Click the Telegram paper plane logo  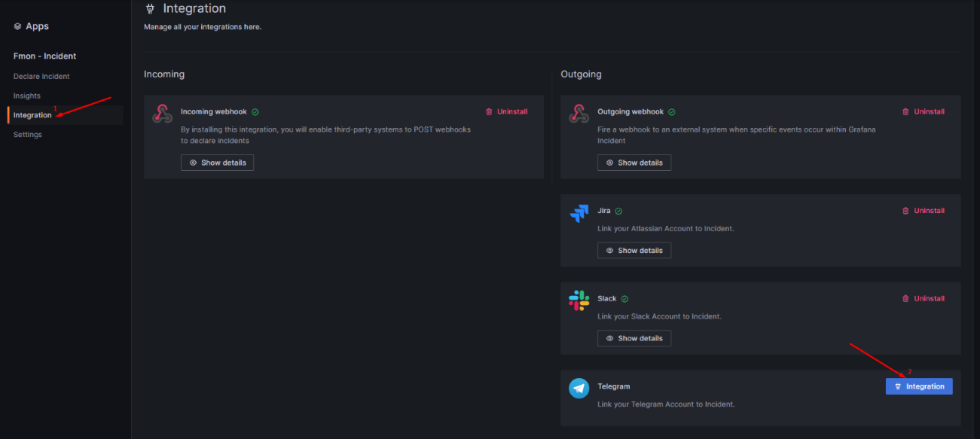pyautogui.click(x=579, y=389)
